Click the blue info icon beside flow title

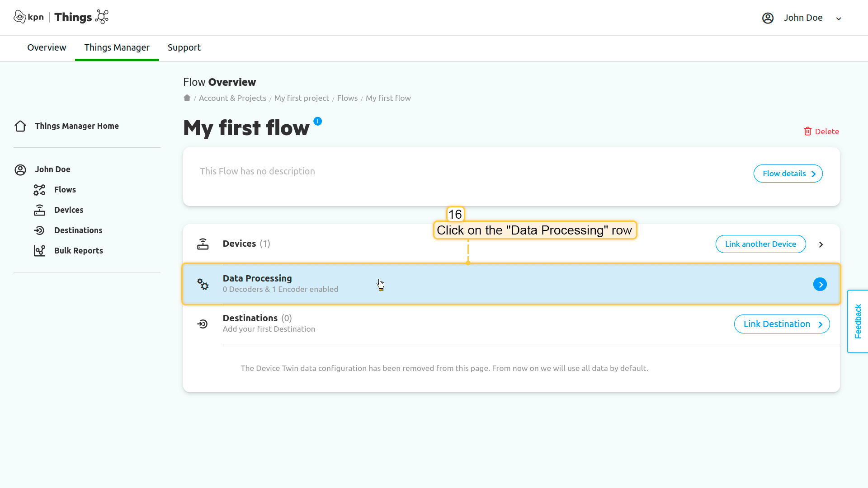318,121
